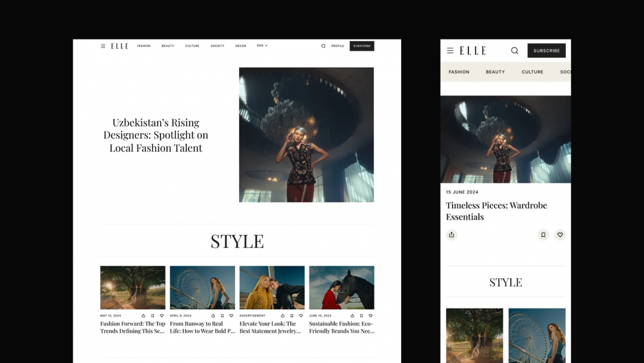Open the ferris wheel article thumbnail on mobile
This screenshot has height=363, width=644.
pos(537,334)
